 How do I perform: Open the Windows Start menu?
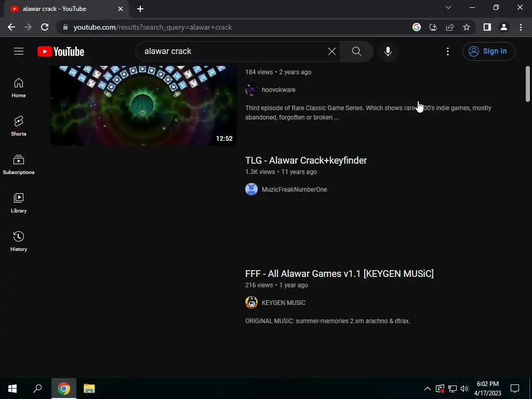click(x=12, y=389)
